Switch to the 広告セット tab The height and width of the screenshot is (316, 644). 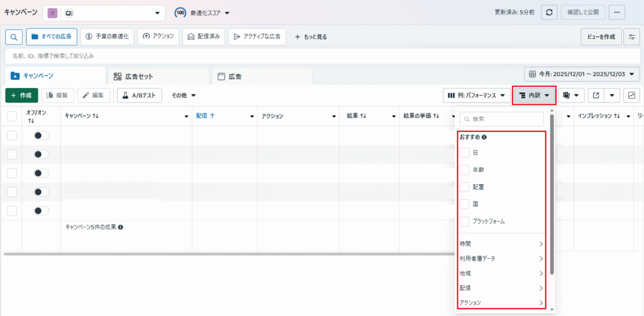tap(157, 77)
